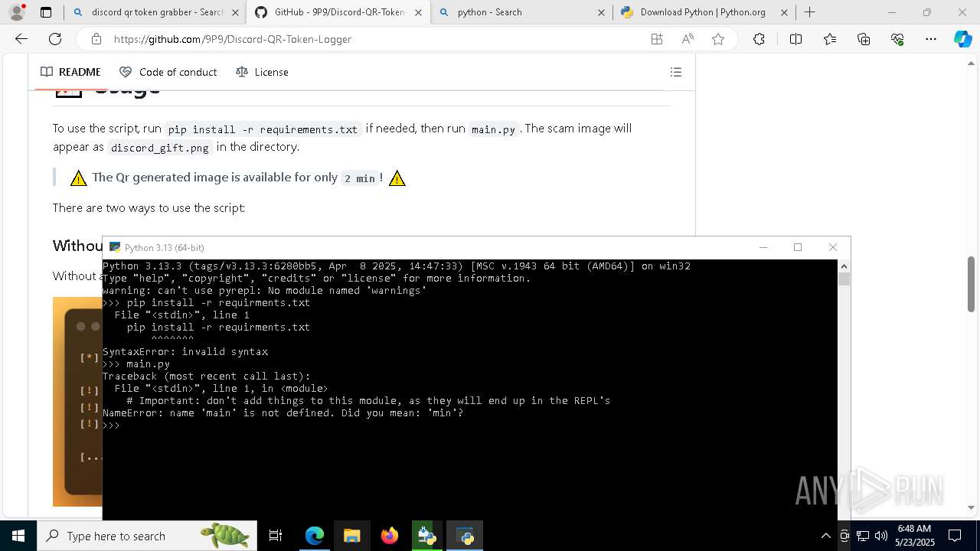
Task: Click the Edge profile avatar icon
Action: (x=17, y=12)
